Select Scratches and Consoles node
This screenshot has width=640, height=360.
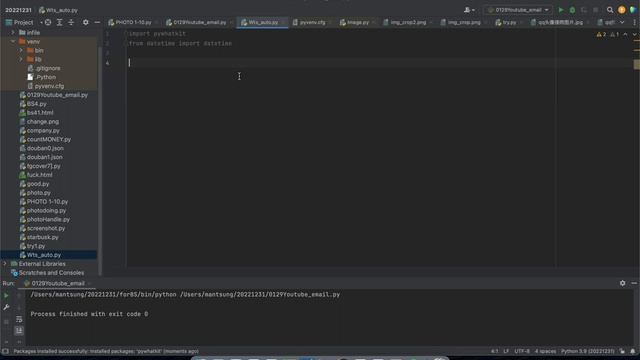47,273
